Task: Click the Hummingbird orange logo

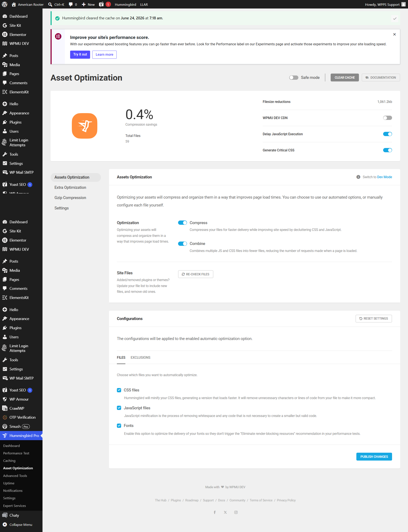Action: coord(85,126)
